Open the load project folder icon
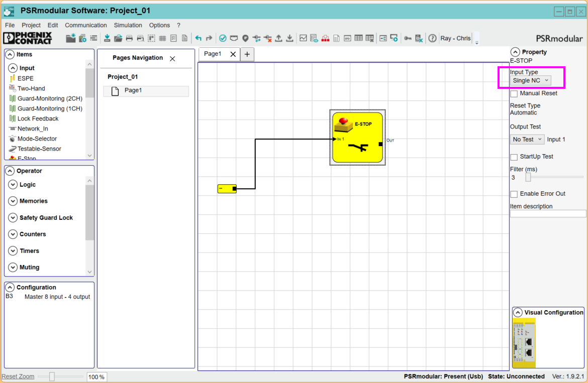Image resolution: width=588 pixels, height=383 pixels. [118, 38]
